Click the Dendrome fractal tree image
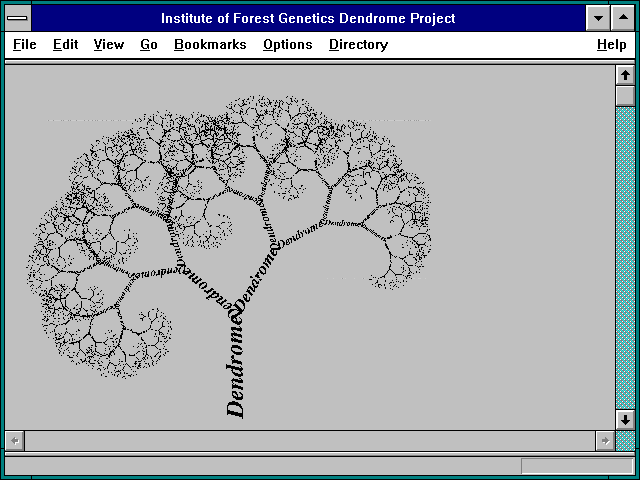The image size is (640, 480). [x=229, y=257]
